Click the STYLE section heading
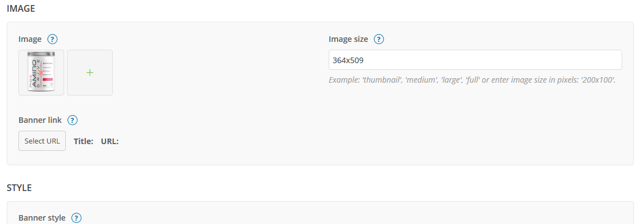The height and width of the screenshot is (224, 644). [x=19, y=188]
